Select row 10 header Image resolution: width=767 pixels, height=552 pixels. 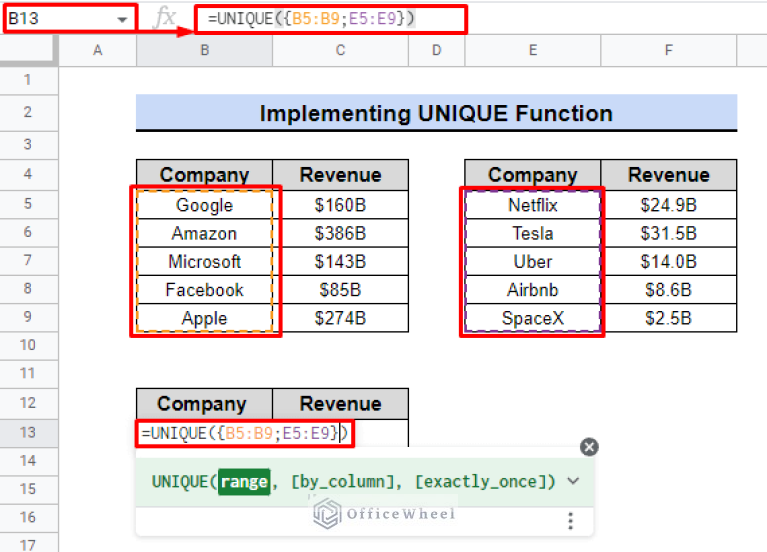click(x=28, y=345)
